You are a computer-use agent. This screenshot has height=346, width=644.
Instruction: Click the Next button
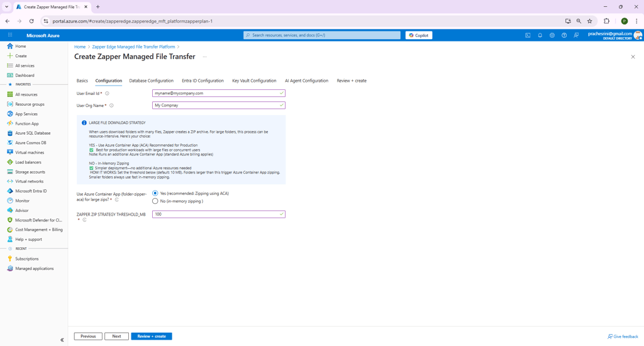click(116, 336)
